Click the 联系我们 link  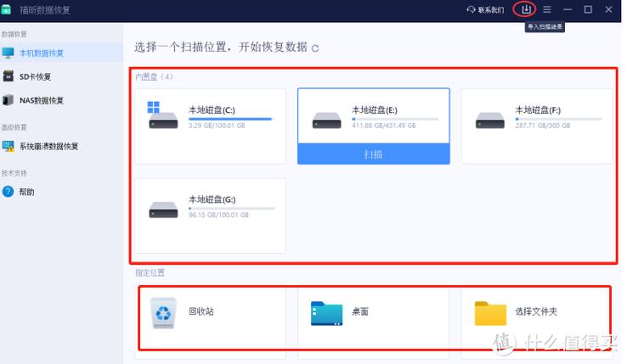(x=491, y=9)
